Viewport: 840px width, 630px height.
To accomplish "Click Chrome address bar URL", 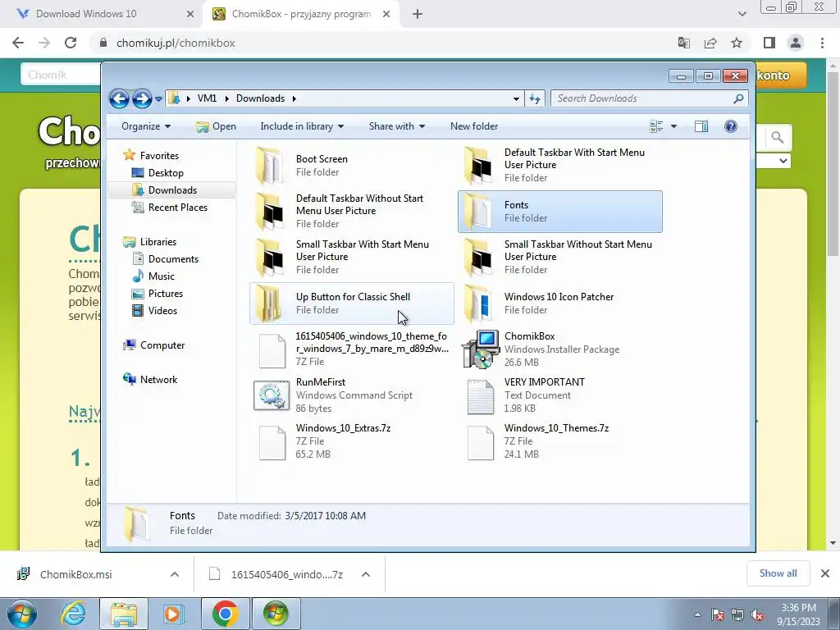I will (176, 43).
